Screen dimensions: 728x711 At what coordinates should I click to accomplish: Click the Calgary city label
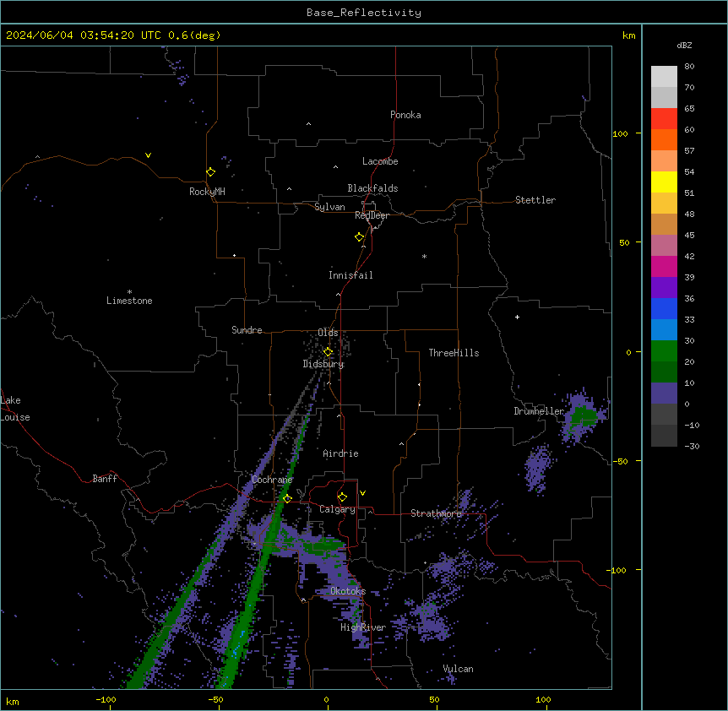[x=337, y=509]
